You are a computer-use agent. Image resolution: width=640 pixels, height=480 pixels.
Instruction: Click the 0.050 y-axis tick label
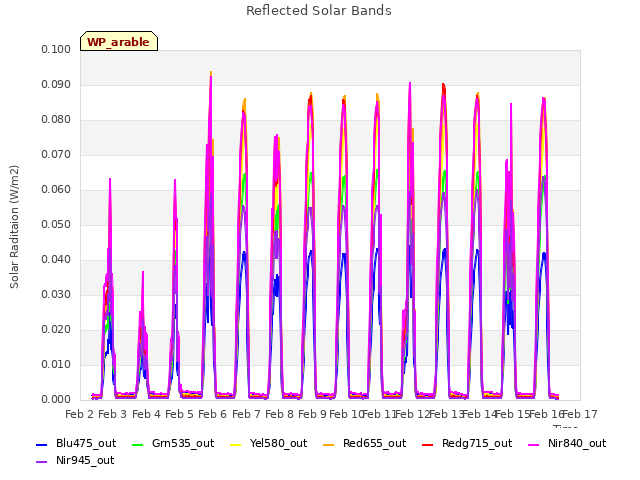click(x=56, y=224)
